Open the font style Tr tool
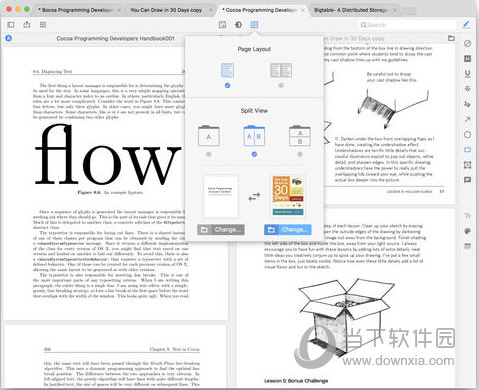The image size is (479, 390). (467, 216)
